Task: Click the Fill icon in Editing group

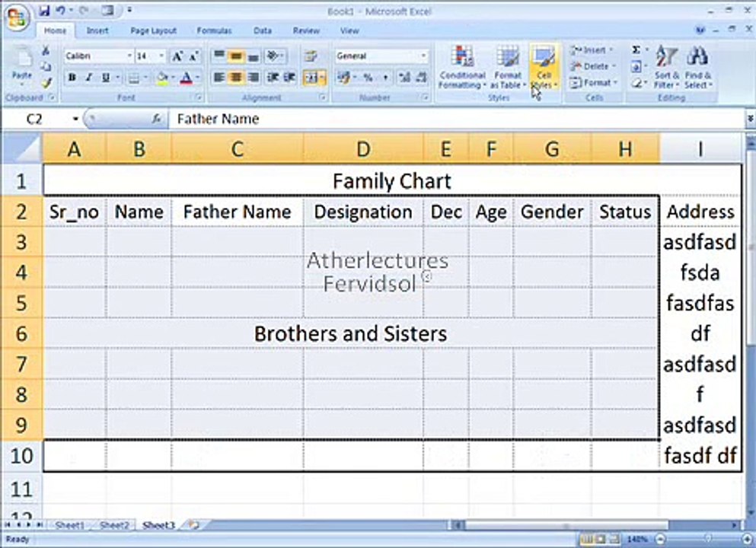Action: pos(636,66)
